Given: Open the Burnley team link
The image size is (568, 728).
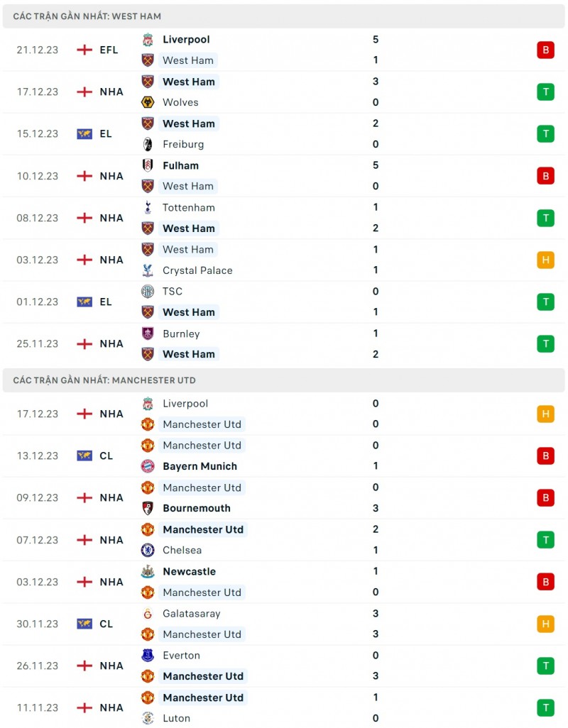Looking at the screenshot, I should point(181,333).
